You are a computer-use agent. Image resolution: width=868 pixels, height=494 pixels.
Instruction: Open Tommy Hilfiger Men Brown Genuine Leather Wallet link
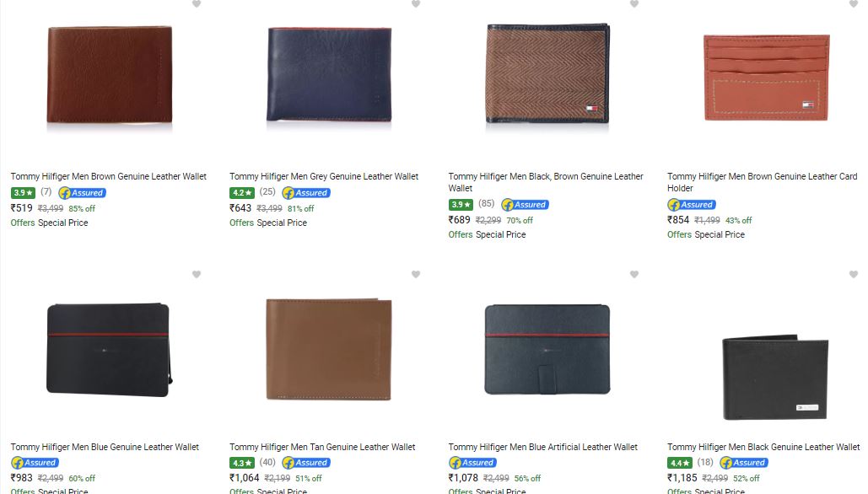(108, 177)
